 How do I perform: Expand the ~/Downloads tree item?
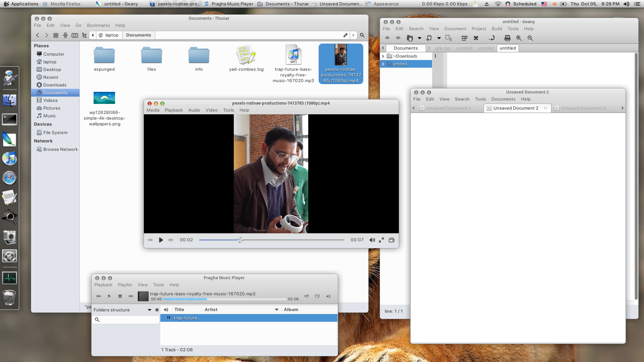(383, 56)
